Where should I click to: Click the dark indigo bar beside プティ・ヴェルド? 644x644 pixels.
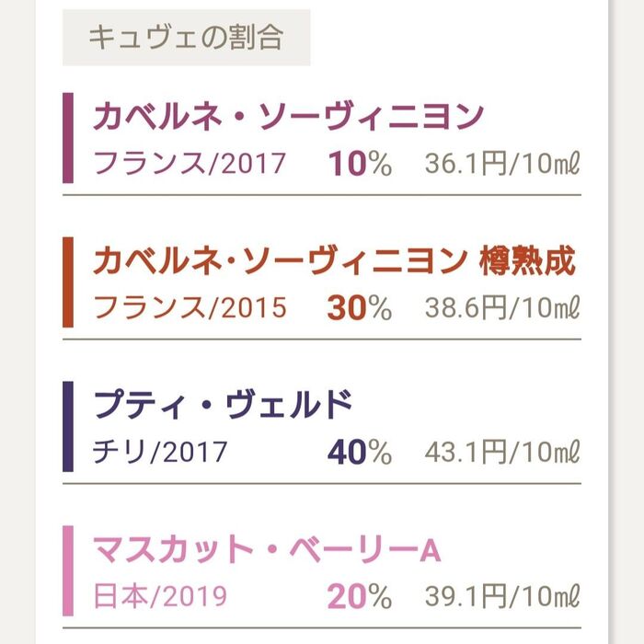point(68,426)
